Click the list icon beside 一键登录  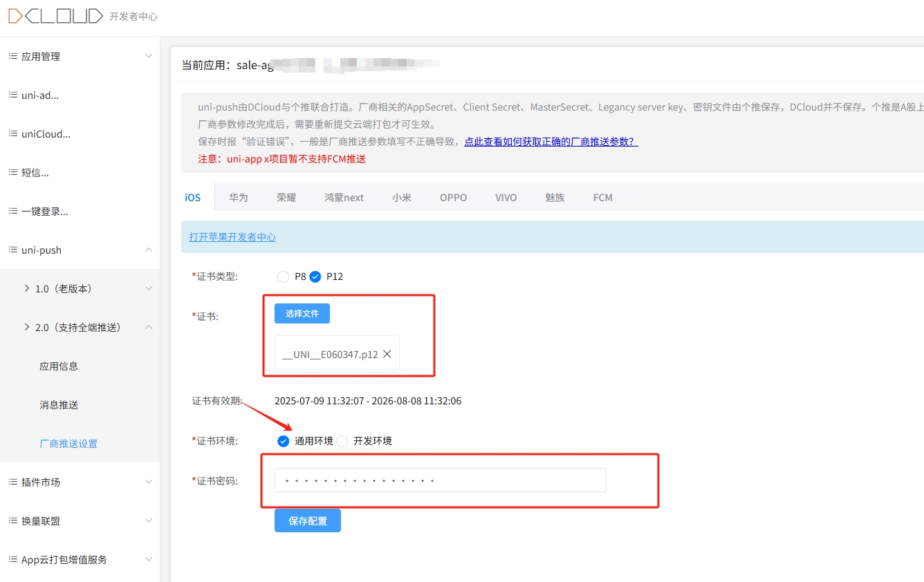(12, 211)
